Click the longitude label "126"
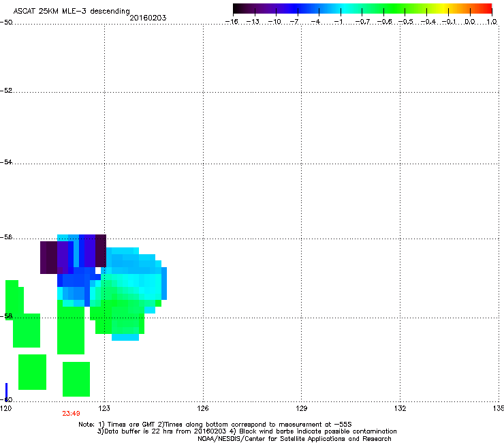The width and height of the screenshot is (504, 443). click(x=203, y=408)
